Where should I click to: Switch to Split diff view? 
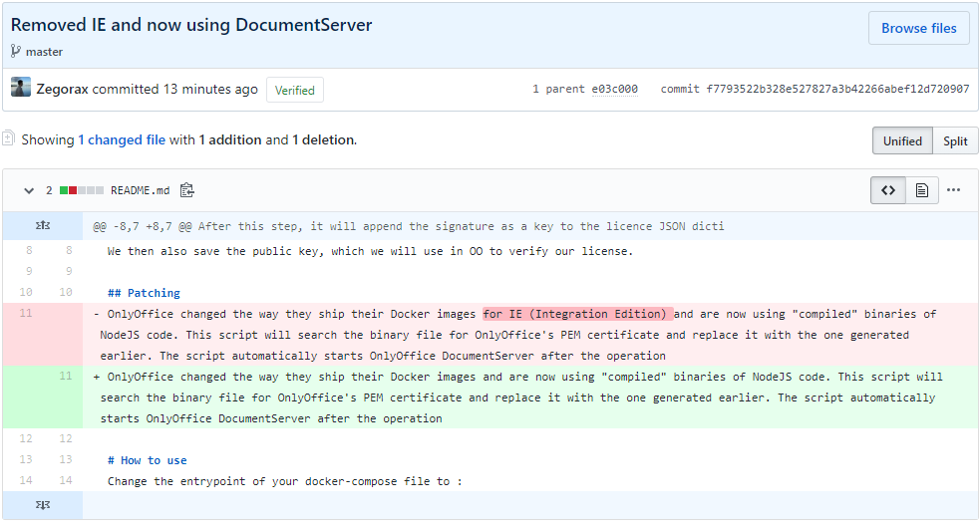(955, 141)
